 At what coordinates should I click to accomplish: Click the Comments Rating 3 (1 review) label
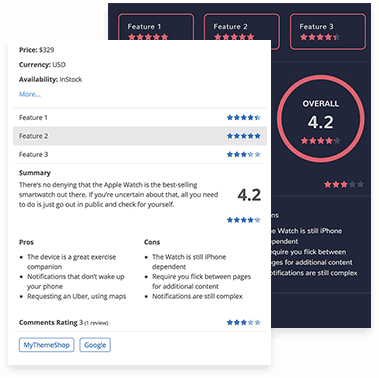(64, 322)
